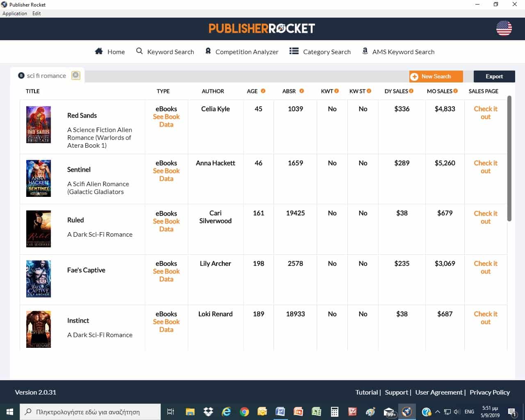Click the info icon beside the ABSR column

click(x=302, y=91)
